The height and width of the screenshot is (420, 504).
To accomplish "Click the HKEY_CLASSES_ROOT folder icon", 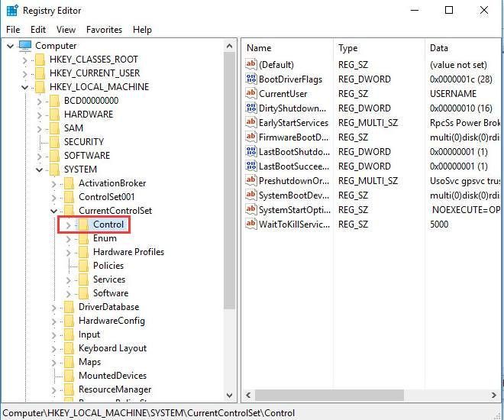I will (40, 60).
